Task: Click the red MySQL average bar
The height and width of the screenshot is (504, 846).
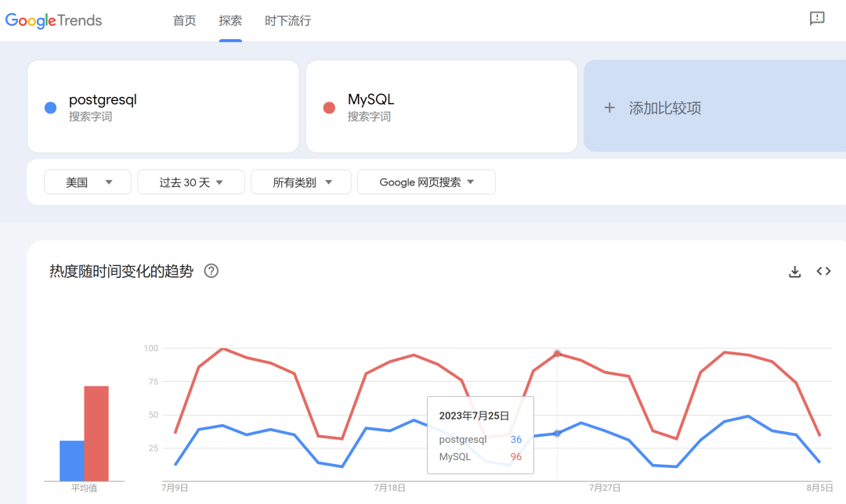Action: (96, 434)
